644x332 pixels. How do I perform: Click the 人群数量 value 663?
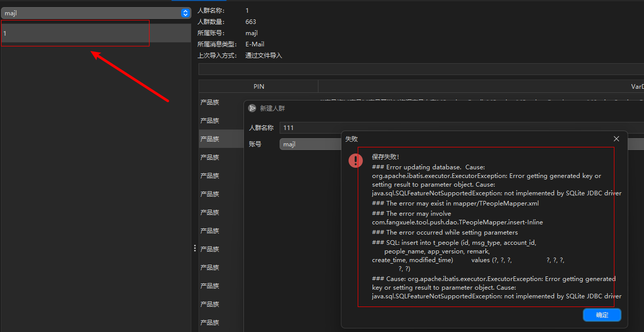(251, 22)
